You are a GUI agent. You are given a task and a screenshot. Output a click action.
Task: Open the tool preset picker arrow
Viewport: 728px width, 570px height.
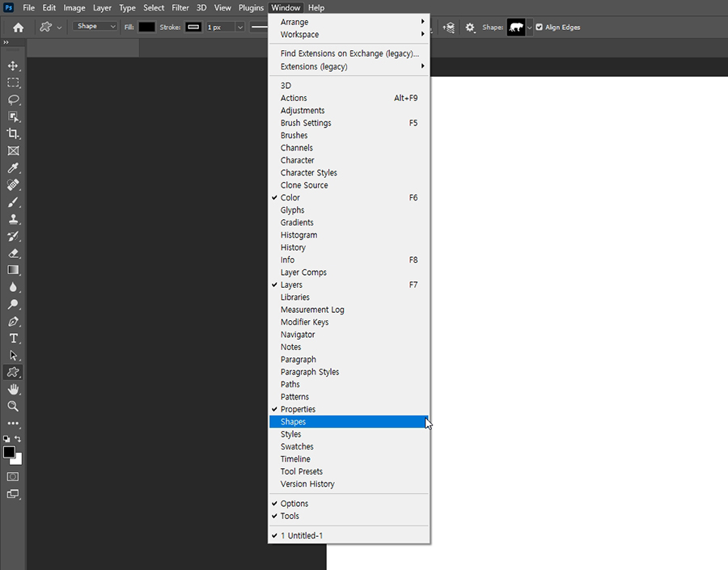point(59,27)
